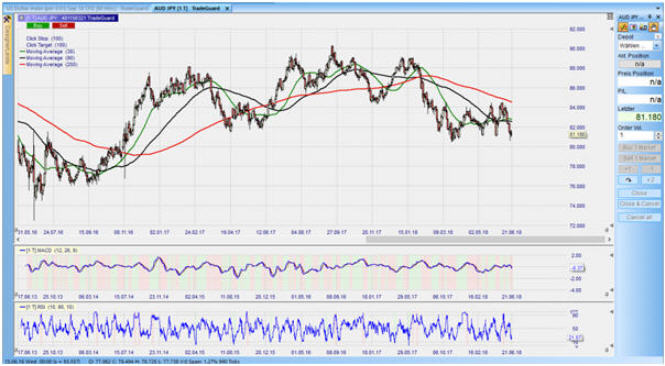The width and height of the screenshot is (665, 366).
Task: Open the chart settings icon above price axis
Action: click(610, 16)
